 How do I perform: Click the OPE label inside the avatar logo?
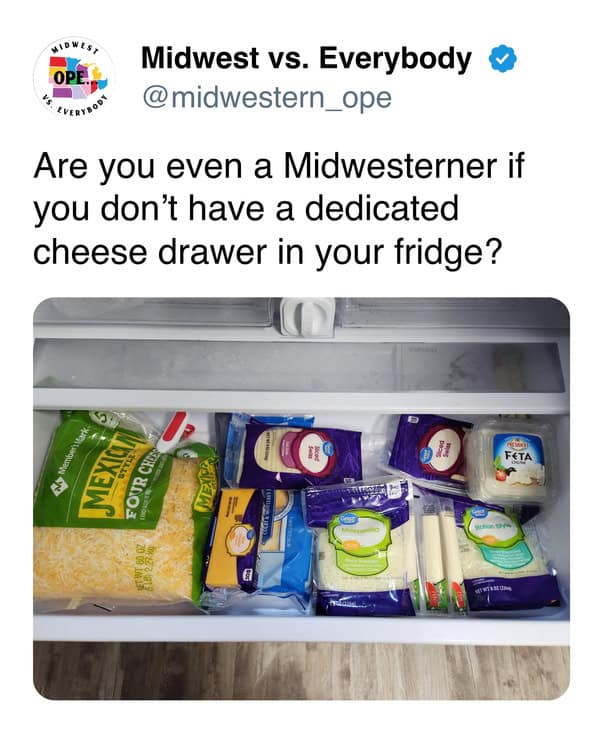tap(71, 77)
